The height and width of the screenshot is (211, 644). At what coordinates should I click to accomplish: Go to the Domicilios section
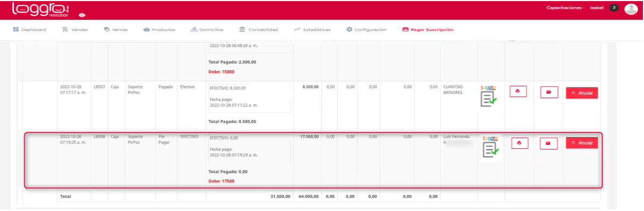tap(207, 30)
